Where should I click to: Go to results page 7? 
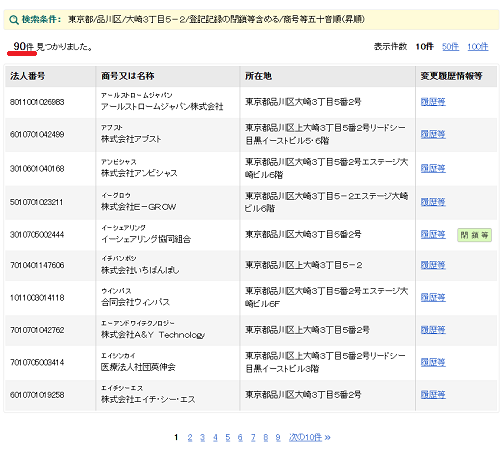[x=253, y=437]
